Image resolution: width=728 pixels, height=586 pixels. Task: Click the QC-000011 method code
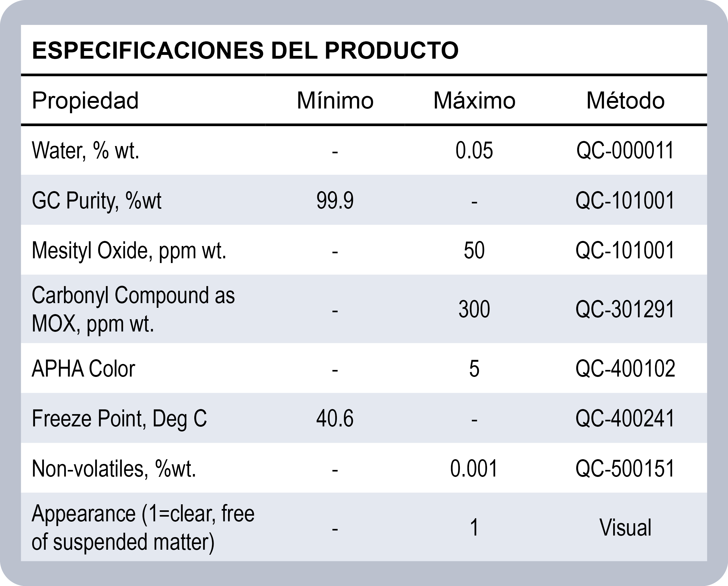(625, 150)
